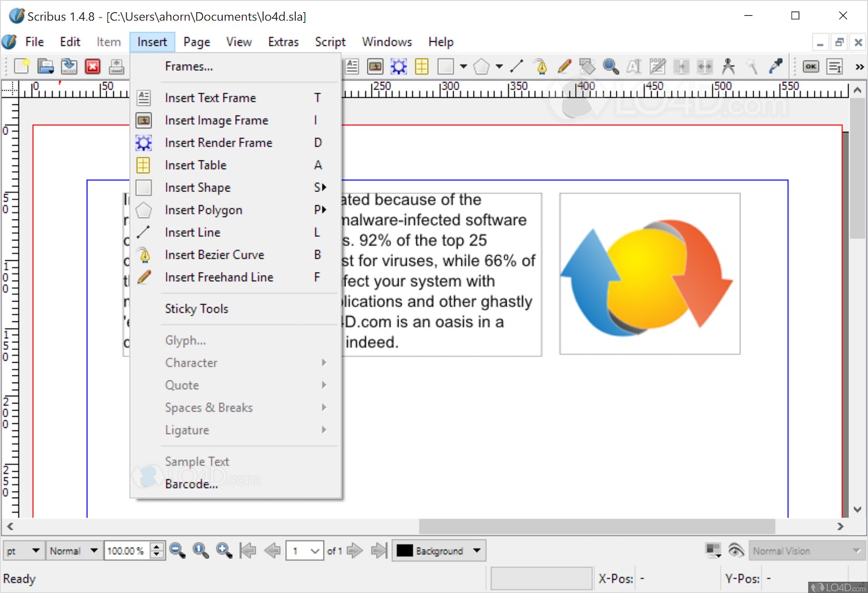
Task: Open the Background layer dropdown
Action: pyautogui.click(x=440, y=550)
